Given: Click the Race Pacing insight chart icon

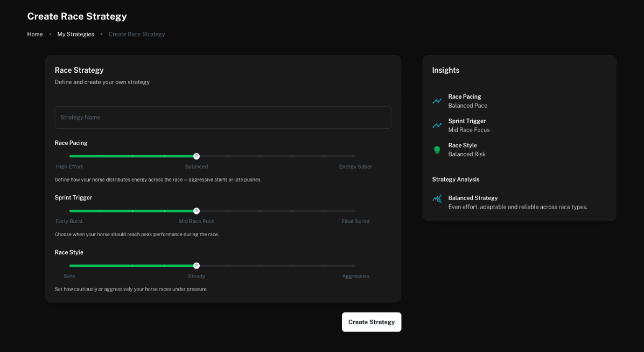Looking at the screenshot, I should [437, 101].
